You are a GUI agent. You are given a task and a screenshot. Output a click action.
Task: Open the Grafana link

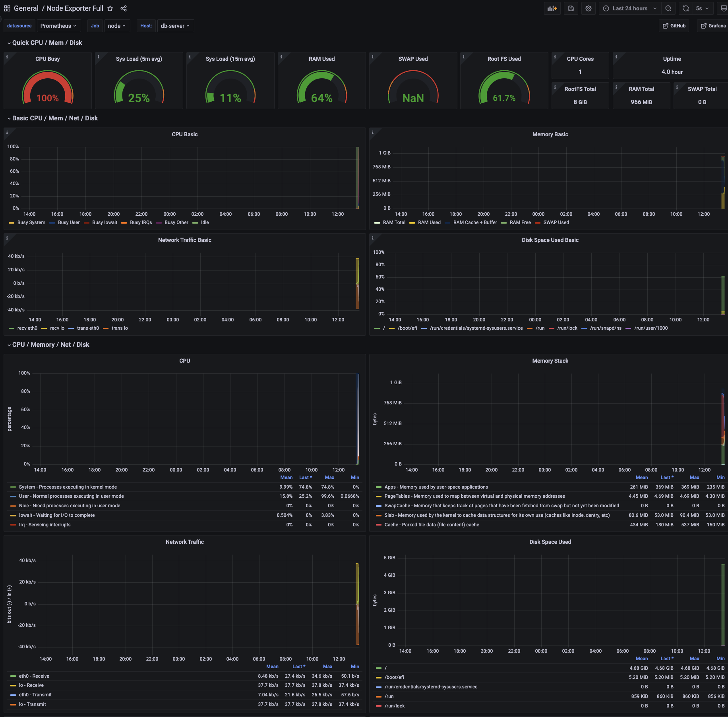(x=713, y=26)
